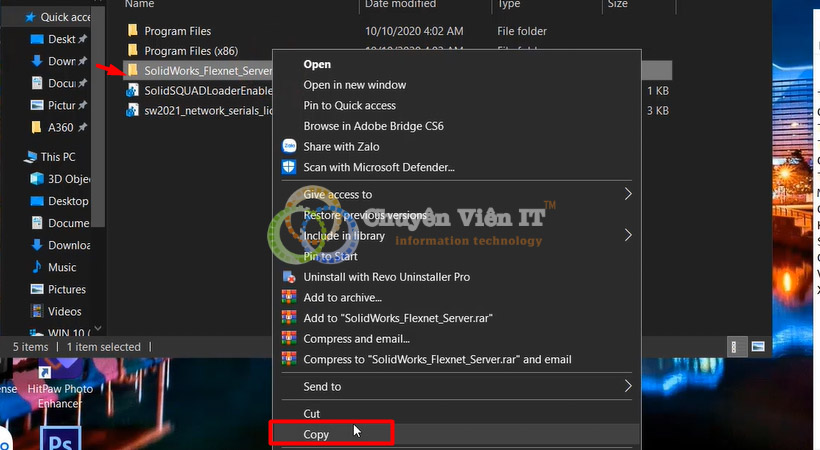Select SolidWorks_Flexnet_Server folder icon
The width and height of the screenshot is (820, 450).
132,71
